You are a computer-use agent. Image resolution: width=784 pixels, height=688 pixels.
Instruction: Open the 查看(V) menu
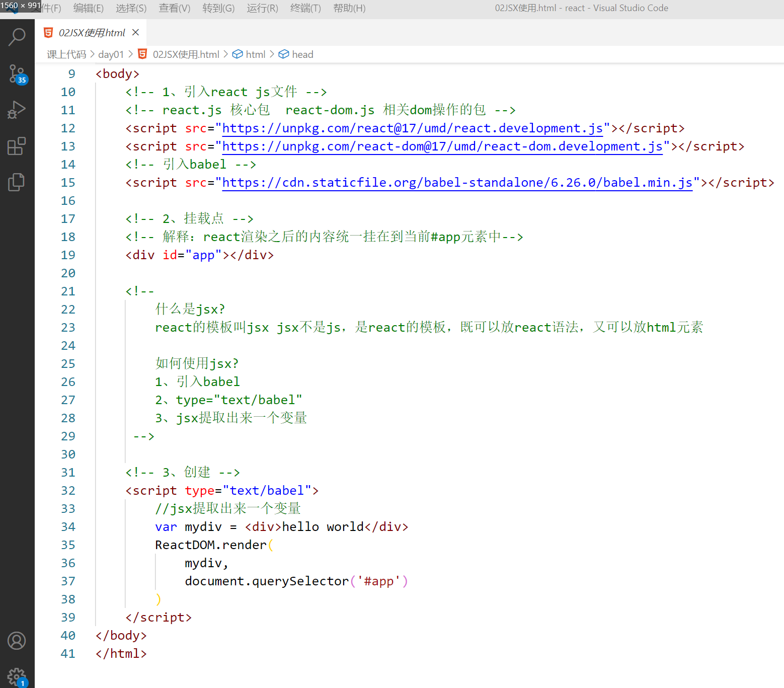point(175,8)
